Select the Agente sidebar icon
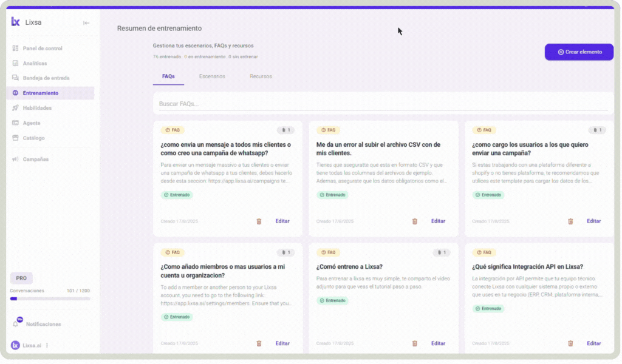This screenshot has width=622, height=364. pos(16,123)
